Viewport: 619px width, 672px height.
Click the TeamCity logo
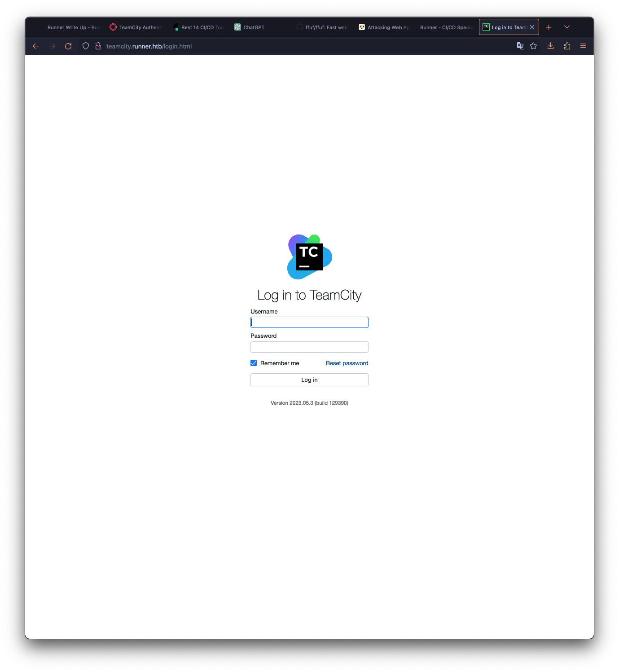(309, 257)
